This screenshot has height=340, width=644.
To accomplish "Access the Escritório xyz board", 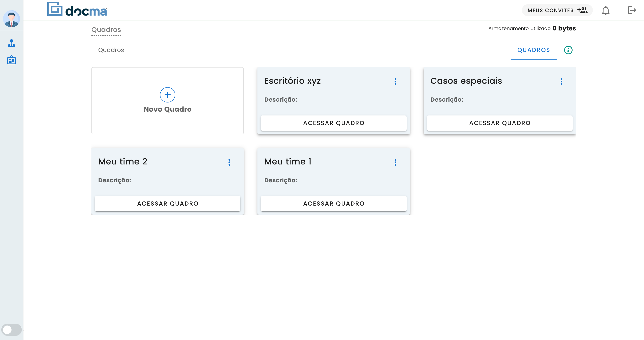I will pos(334,123).
